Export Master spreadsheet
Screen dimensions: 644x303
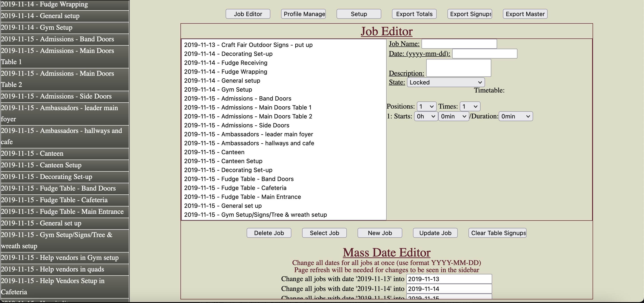click(526, 14)
